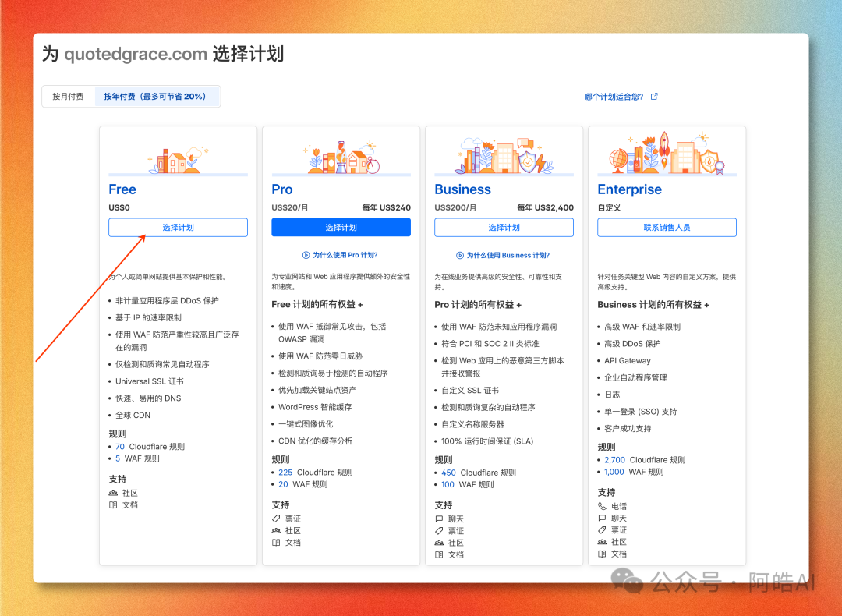The image size is (842, 616).
Task: Click community icon in Enterprise 支持 section
Action: [602, 542]
